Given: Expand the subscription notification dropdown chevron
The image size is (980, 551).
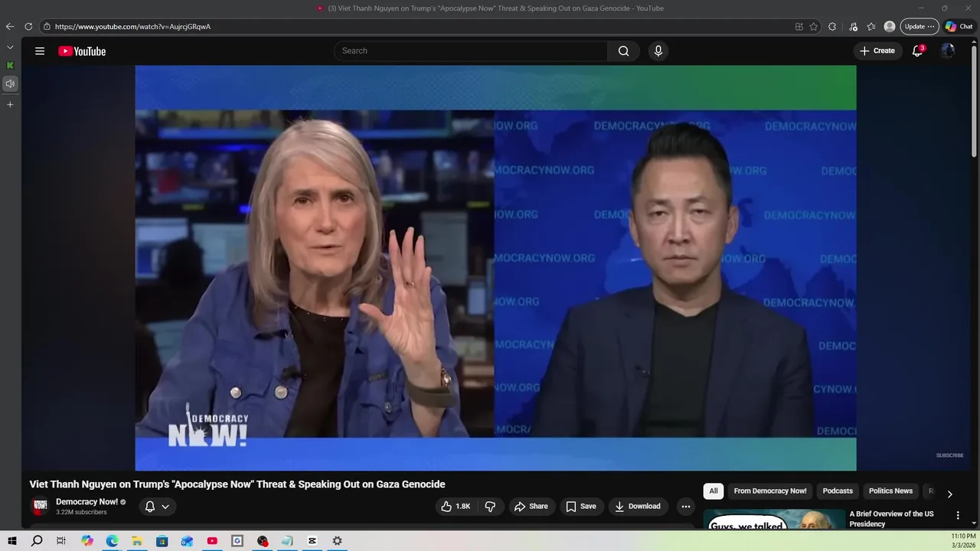Looking at the screenshot, I should (165, 506).
